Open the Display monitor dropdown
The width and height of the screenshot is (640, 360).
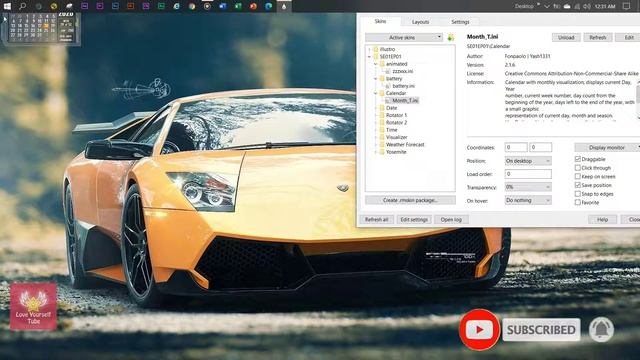607,147
